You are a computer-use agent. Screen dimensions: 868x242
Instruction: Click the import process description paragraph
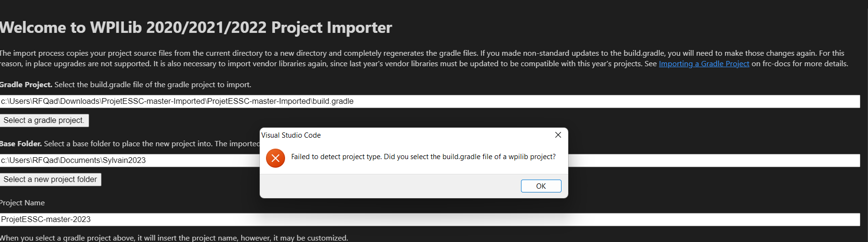(x=424, y=58)
